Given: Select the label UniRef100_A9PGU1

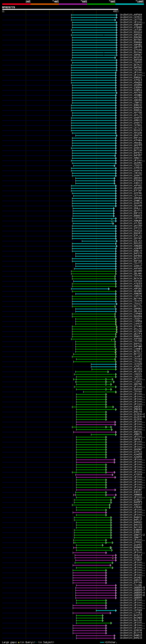Looking at the screenshot, I should coord(131,35).
